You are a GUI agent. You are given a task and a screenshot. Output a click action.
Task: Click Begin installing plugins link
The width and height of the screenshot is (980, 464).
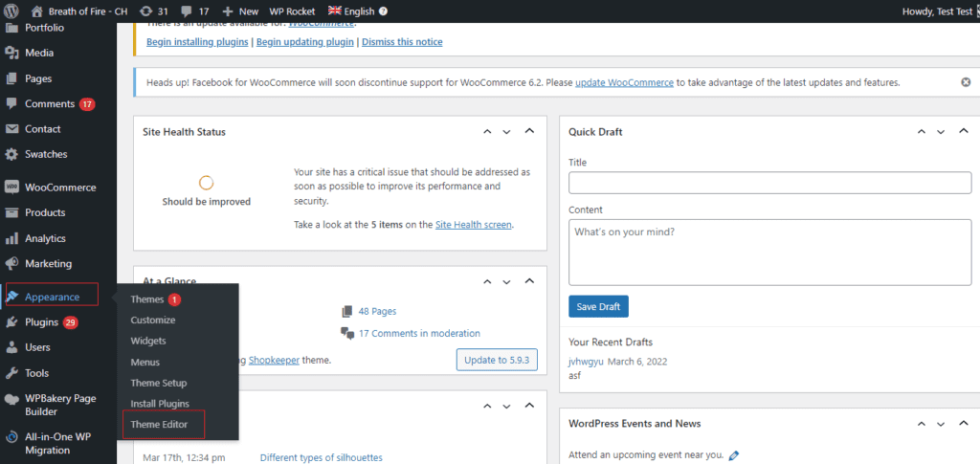tap(197, 42)
